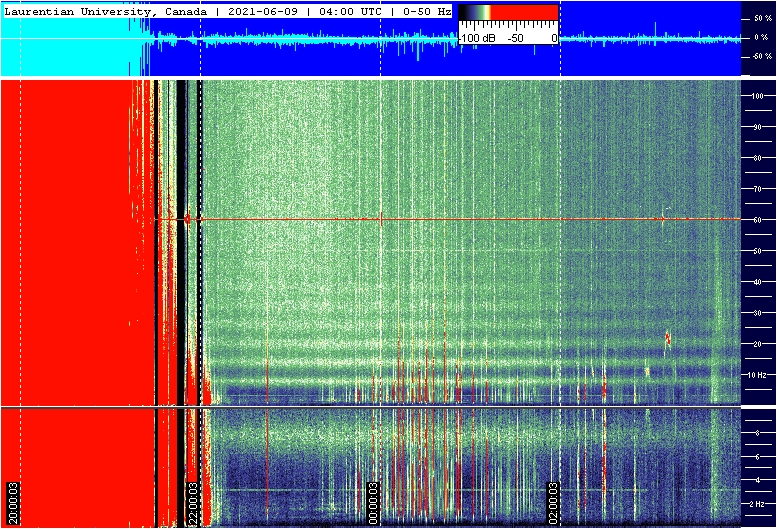Click the 22:00:03 time marker label
Viewport: 777px width, 529px height.
(x=193, y=503)
